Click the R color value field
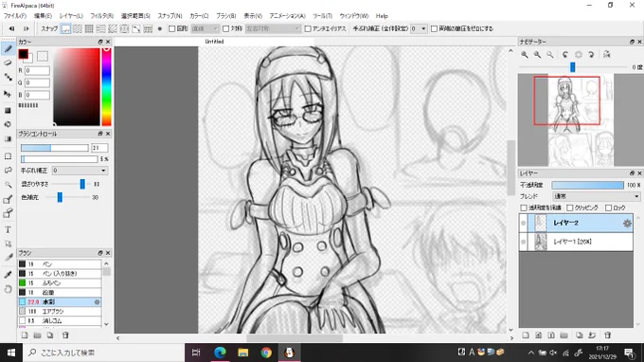 [37, 71]
